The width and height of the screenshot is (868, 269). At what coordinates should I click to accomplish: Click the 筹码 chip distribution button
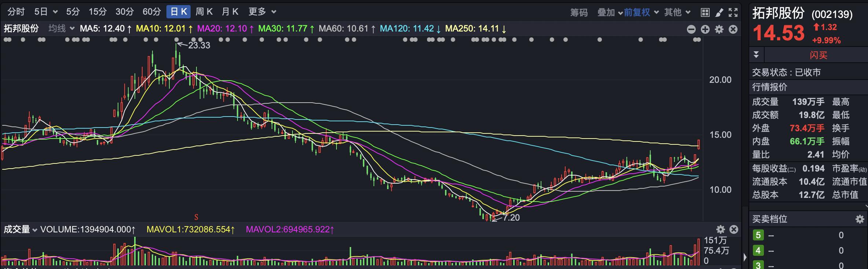pyautogui.click(x=579, y=12)
